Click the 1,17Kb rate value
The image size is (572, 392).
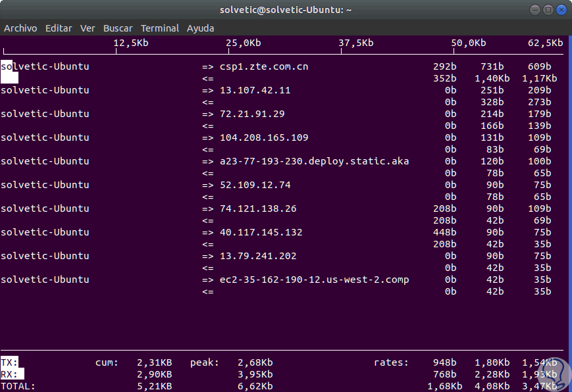pyautogui.click(x=540, y=78)
